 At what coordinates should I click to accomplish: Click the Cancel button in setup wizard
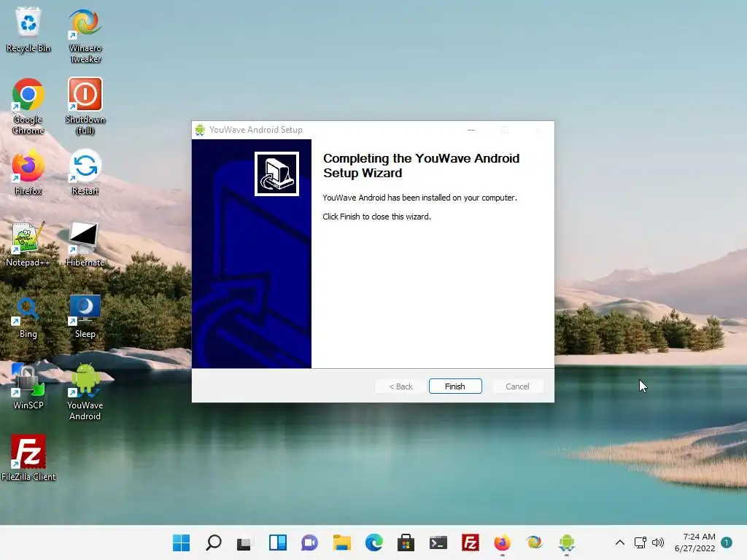(x=517, y=386)
